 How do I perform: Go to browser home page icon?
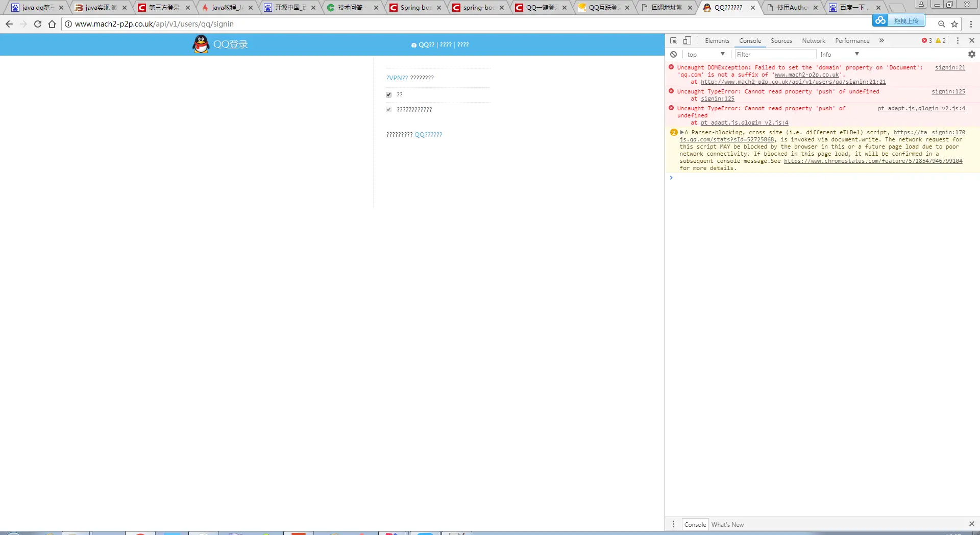point(52,24)
